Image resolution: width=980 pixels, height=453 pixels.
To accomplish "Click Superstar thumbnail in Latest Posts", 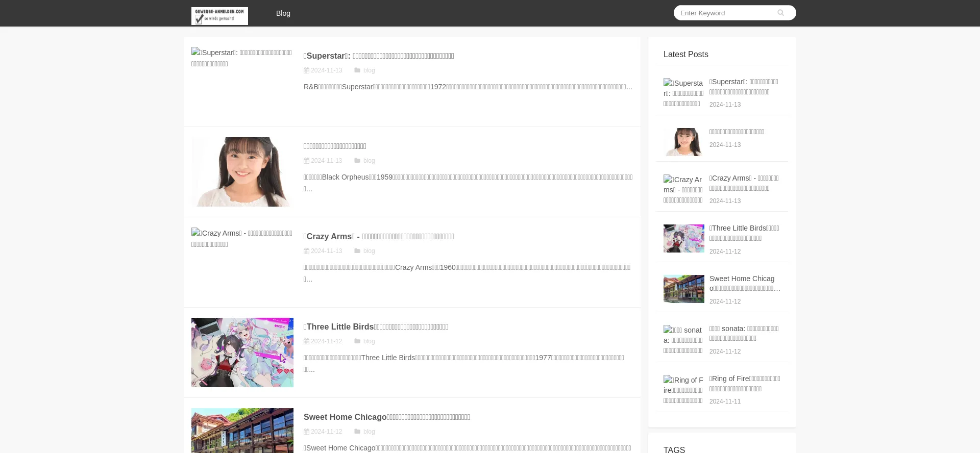I will coord(684,93).
